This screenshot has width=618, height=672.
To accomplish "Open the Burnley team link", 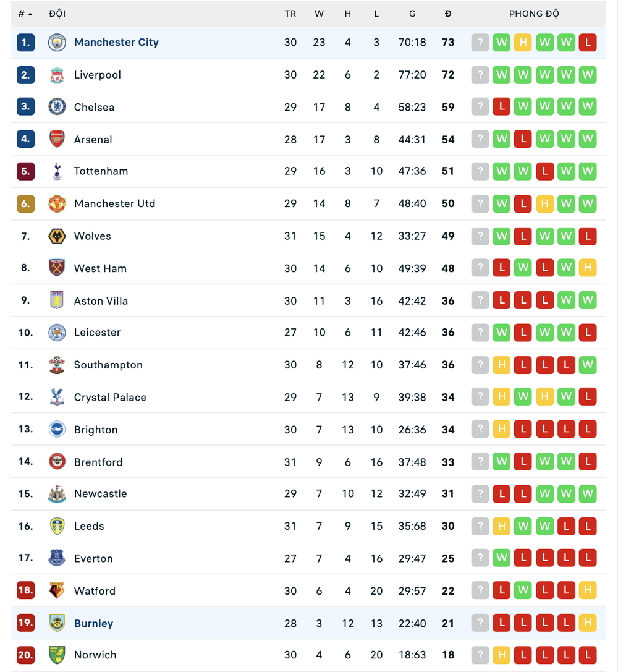I will [x=93, y=623].
